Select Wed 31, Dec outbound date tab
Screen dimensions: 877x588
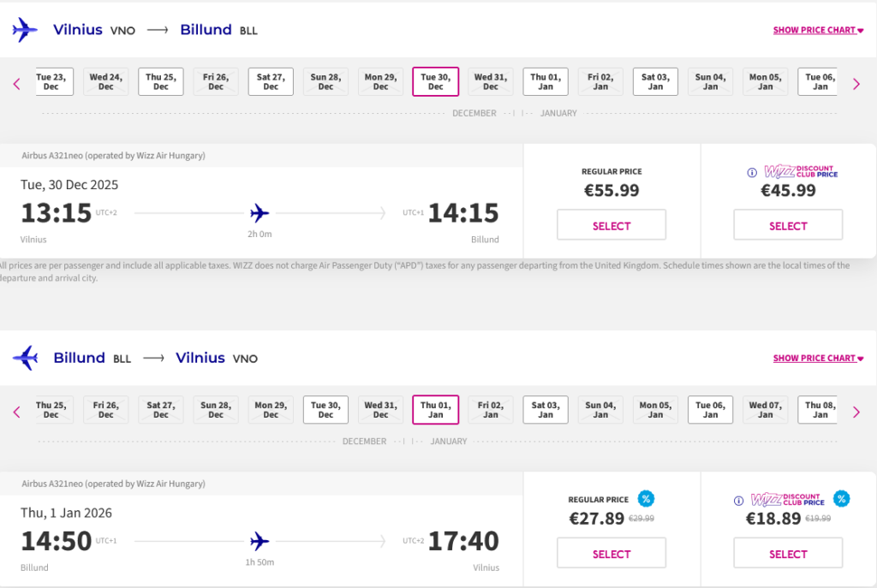tap(491, 81)
